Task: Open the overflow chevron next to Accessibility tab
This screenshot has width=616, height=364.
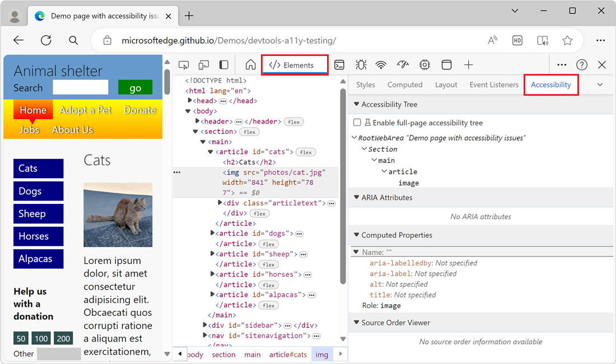Action: 600,85
